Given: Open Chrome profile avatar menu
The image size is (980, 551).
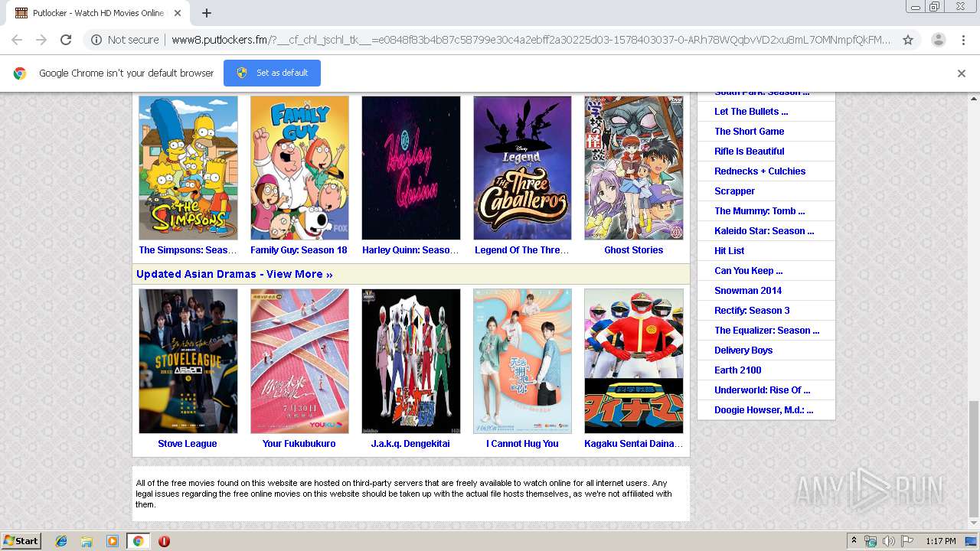Looking at the screenshot, I should (938, 40).
